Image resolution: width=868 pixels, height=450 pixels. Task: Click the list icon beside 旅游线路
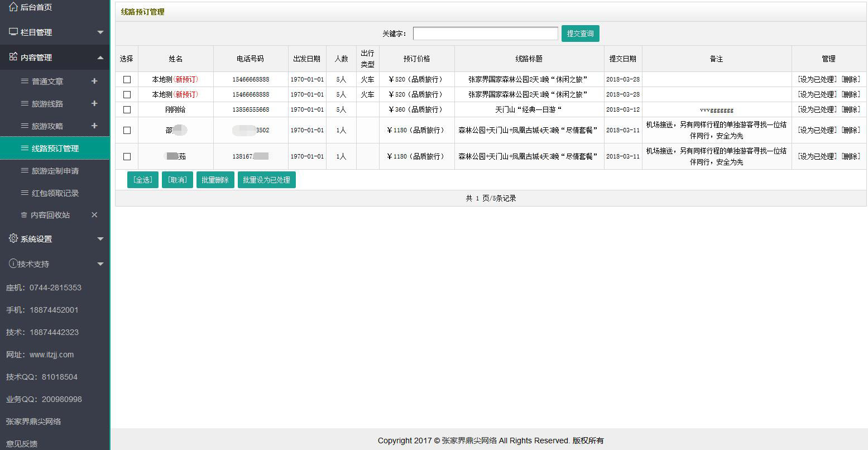[25, 103]
